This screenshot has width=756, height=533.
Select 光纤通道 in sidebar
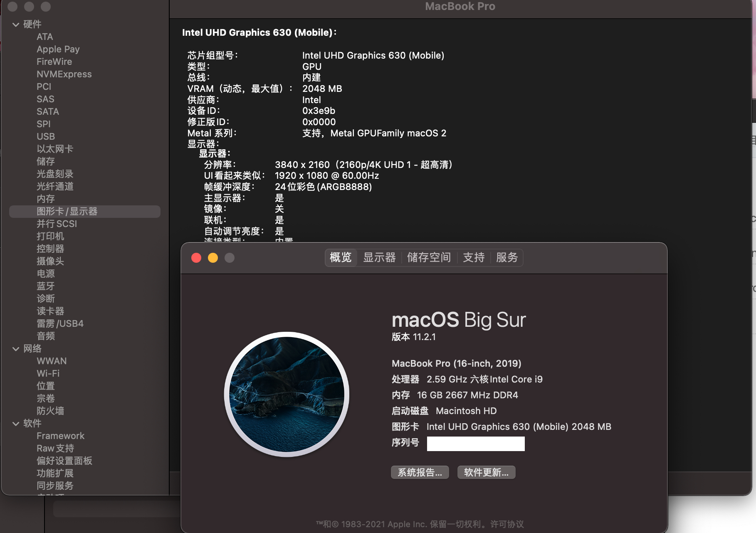pos(54,186)
